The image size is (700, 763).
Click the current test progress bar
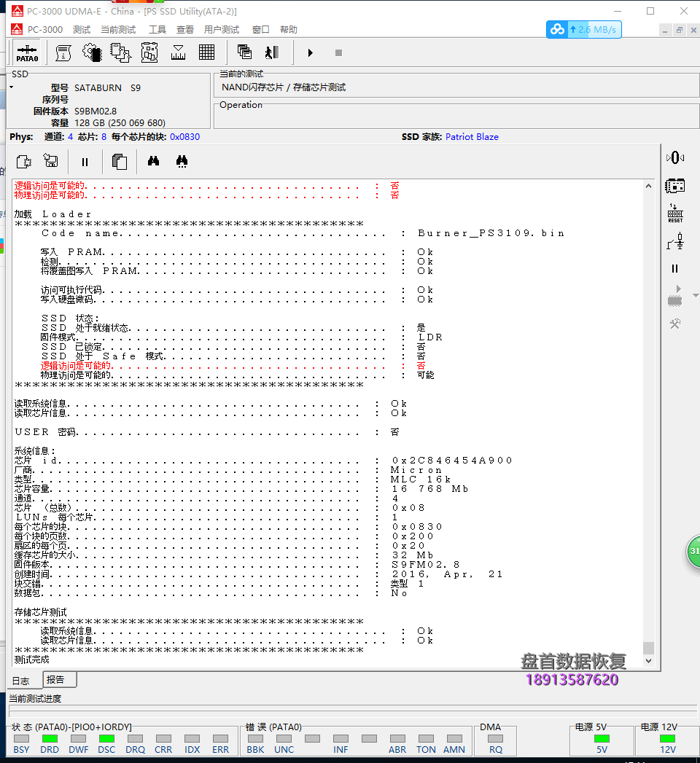point(353,711)
